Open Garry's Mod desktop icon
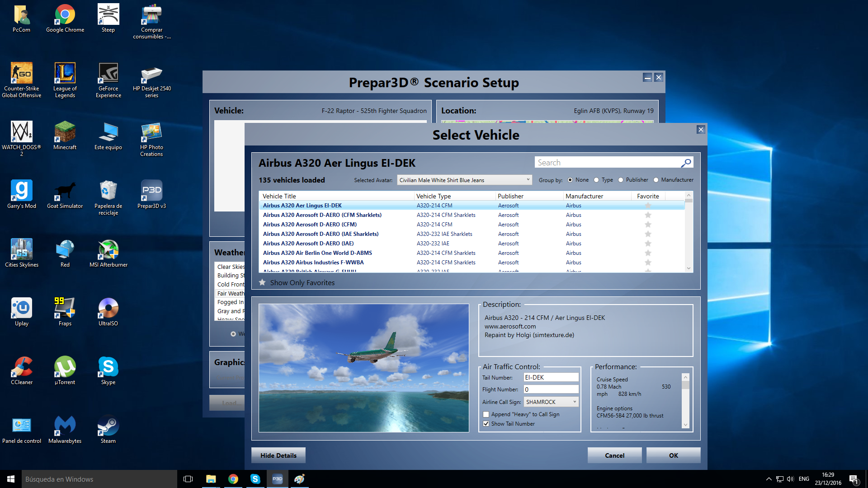Image resolution: width=868 pixels, height=488 pixels. coord(22,194)
